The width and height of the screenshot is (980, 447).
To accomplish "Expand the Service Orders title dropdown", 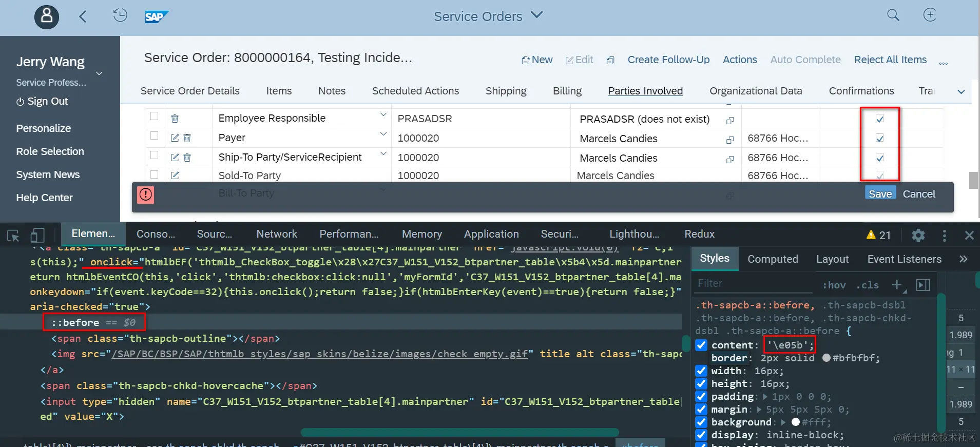I will pyautogui.click(x=537, y=15).
